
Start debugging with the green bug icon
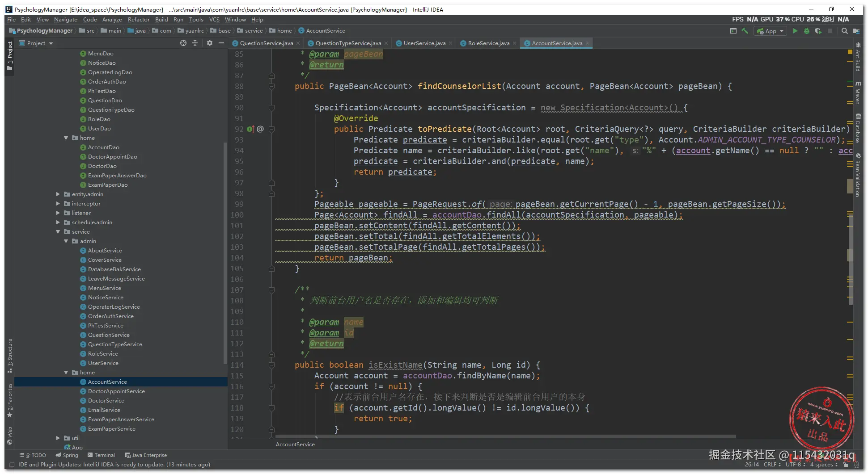coord(806,31)
